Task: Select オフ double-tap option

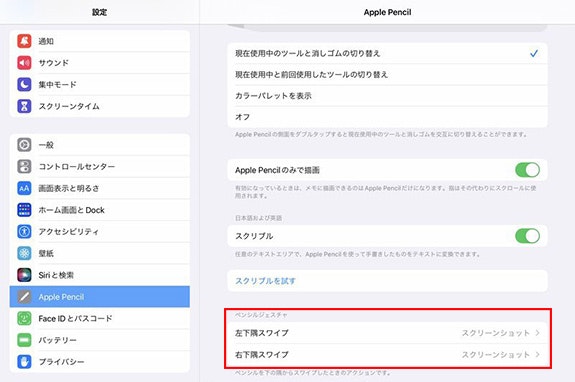Action: point(388,117)
